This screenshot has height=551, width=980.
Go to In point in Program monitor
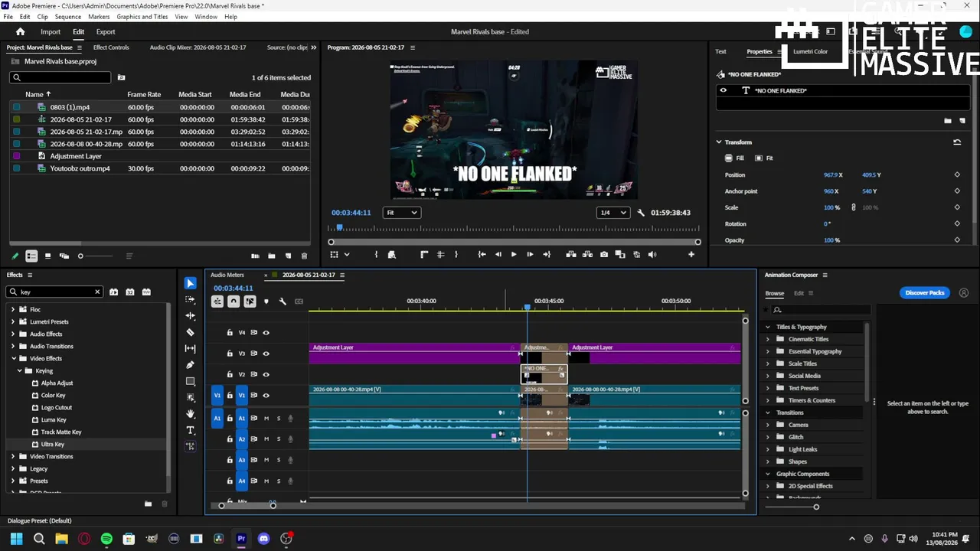[x=482, y=255]
